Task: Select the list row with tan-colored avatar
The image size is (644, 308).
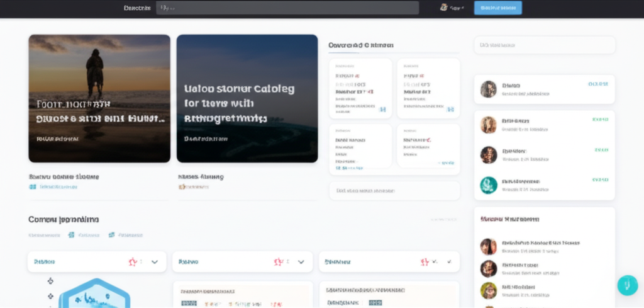Action: pyautogui.click(x=545, y=125)
